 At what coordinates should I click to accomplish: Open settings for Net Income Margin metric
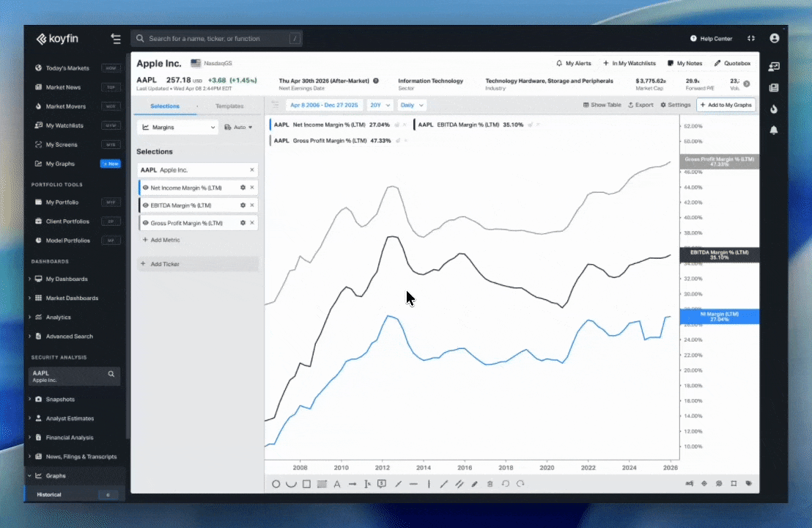243,188
